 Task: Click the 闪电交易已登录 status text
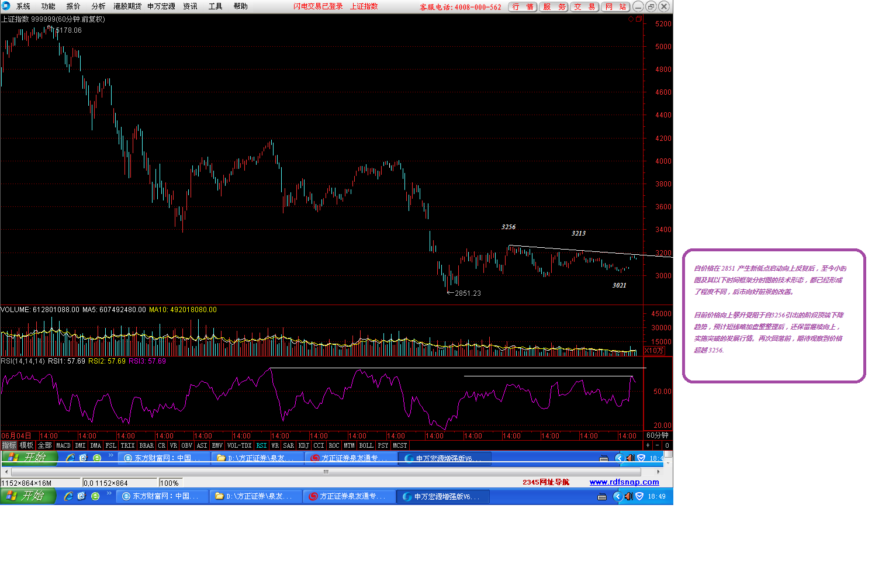coord(318,6)
